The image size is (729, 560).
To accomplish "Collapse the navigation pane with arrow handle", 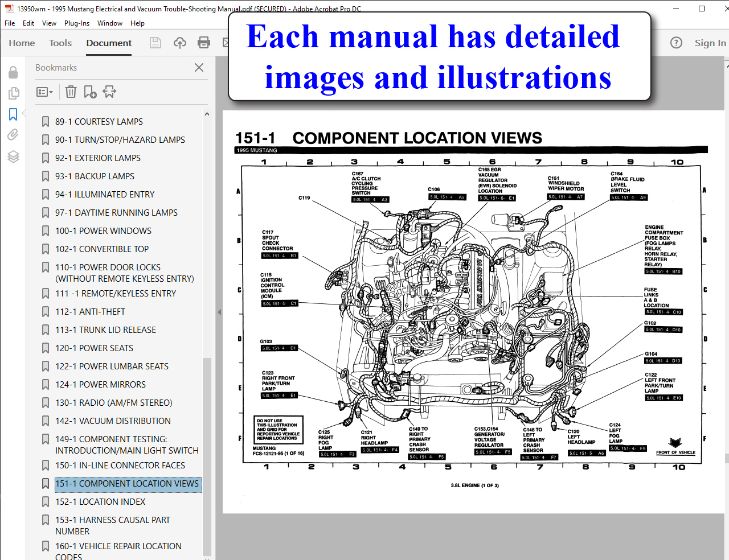I will click(x=219, y=312).
